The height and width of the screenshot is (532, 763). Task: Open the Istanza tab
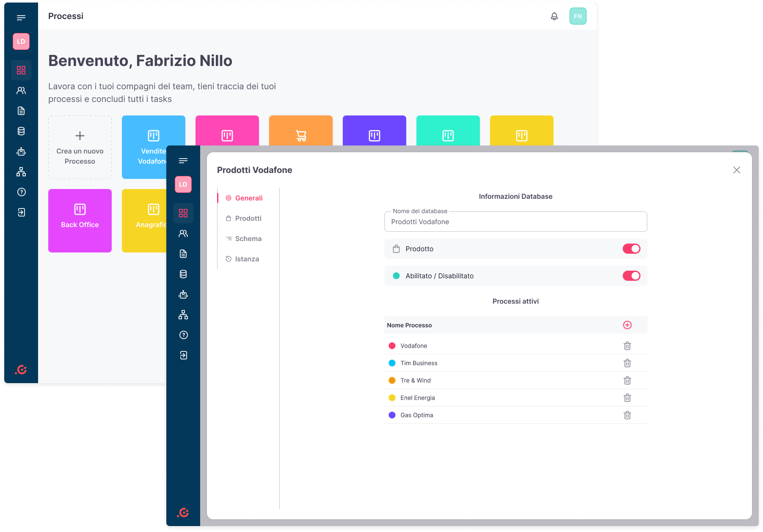(x=247, y=259)
